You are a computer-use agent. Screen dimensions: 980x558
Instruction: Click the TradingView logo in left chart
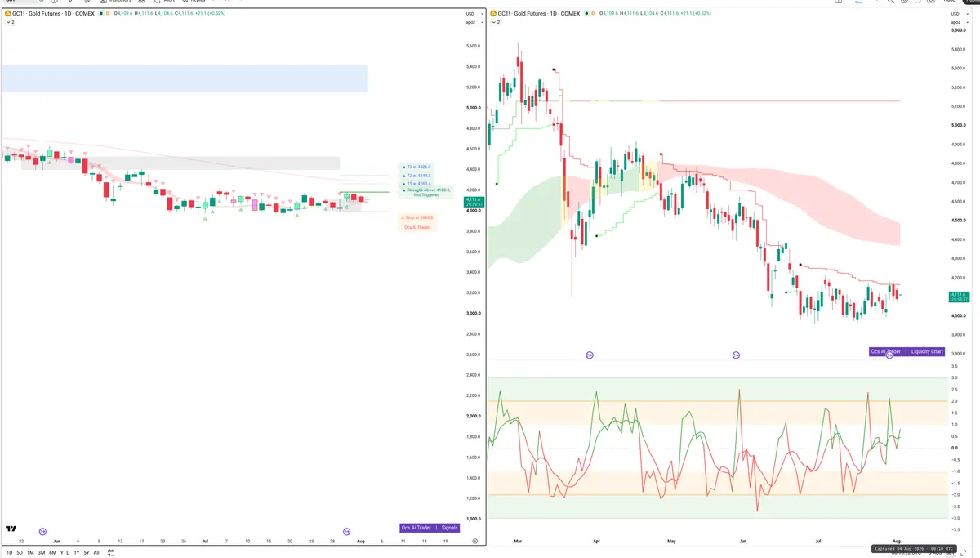coord(11,529)
